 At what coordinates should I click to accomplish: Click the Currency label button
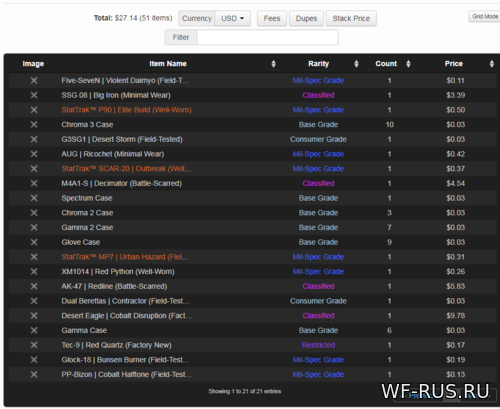pos(197,18)
